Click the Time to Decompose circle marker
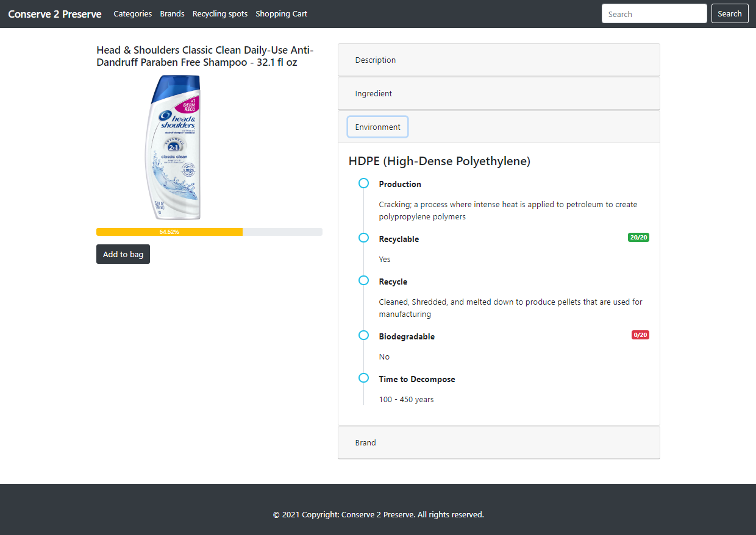The image size is (756, 535). point(363,378)
